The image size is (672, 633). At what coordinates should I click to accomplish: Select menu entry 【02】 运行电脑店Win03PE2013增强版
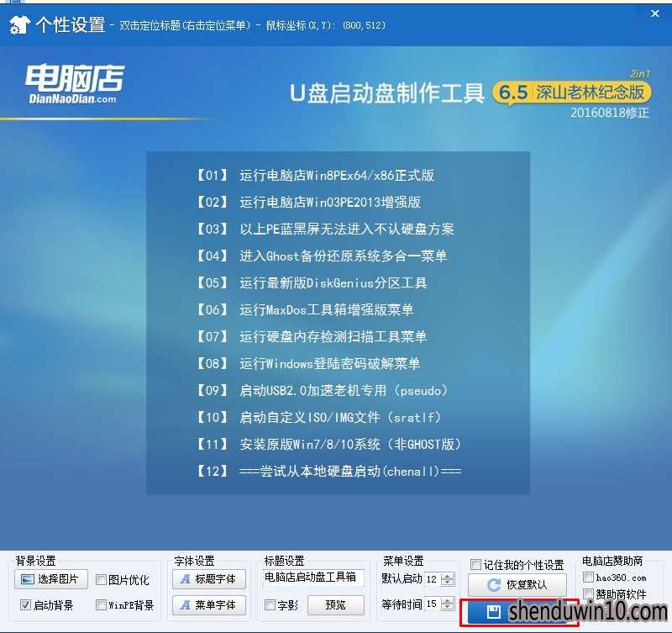tap(308, 202)
